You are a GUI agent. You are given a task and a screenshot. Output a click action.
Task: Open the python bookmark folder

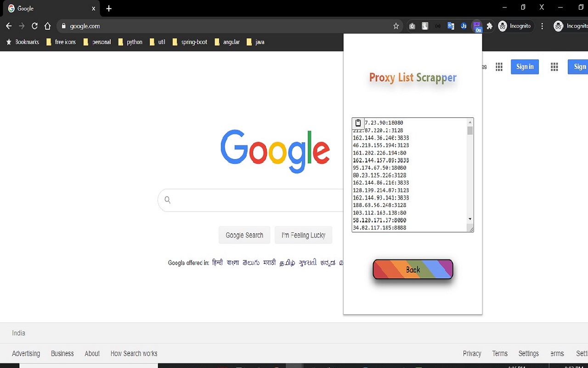pos(130,42)
